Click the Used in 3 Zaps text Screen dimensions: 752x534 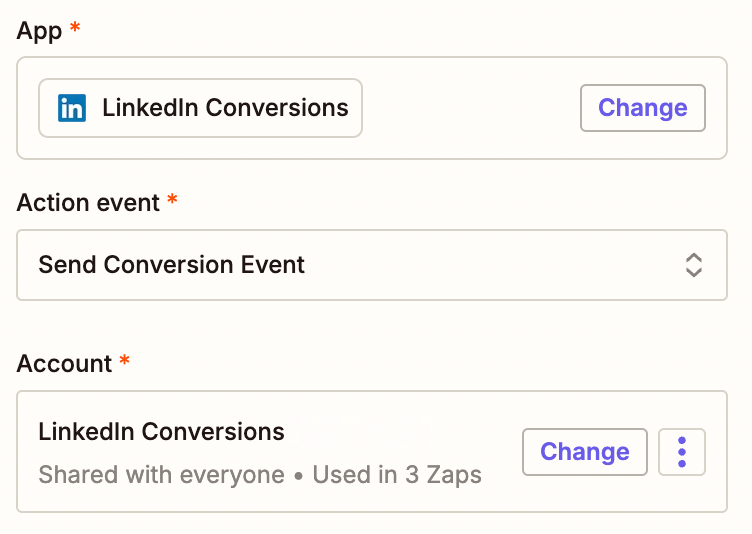pyautogui.click(x=397, y=474)
